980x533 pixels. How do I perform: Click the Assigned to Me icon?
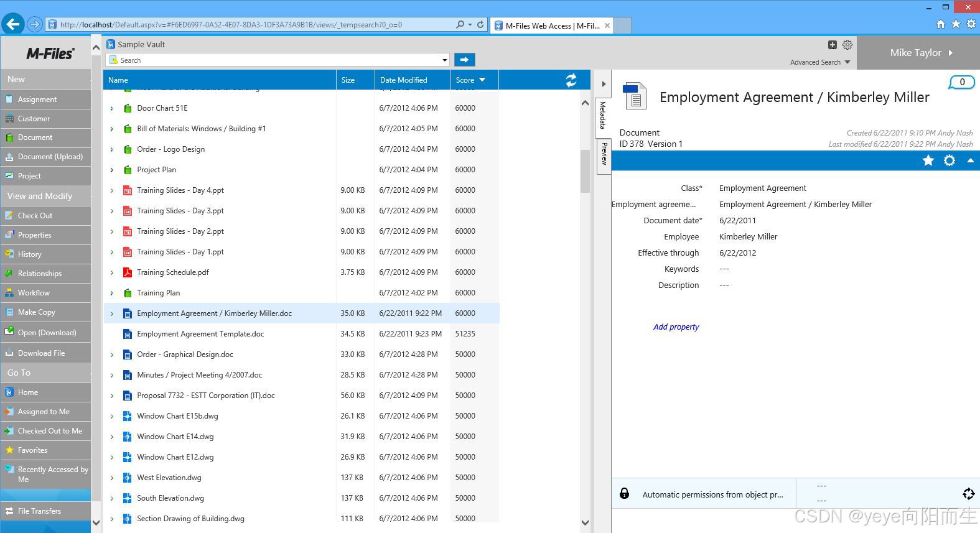(x=9, y=411)
